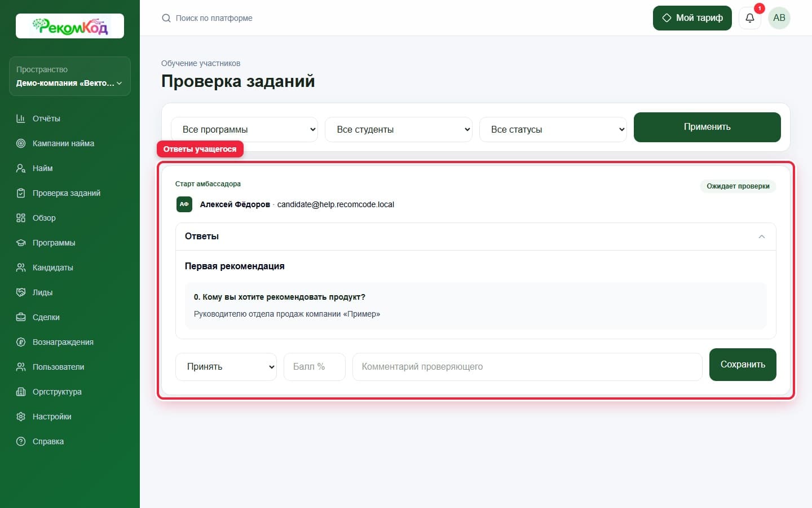Viewport: 812px width, 508px height.
Task: Click the Балл % input field
Action: pyautogui.click(x=315, y=367)
